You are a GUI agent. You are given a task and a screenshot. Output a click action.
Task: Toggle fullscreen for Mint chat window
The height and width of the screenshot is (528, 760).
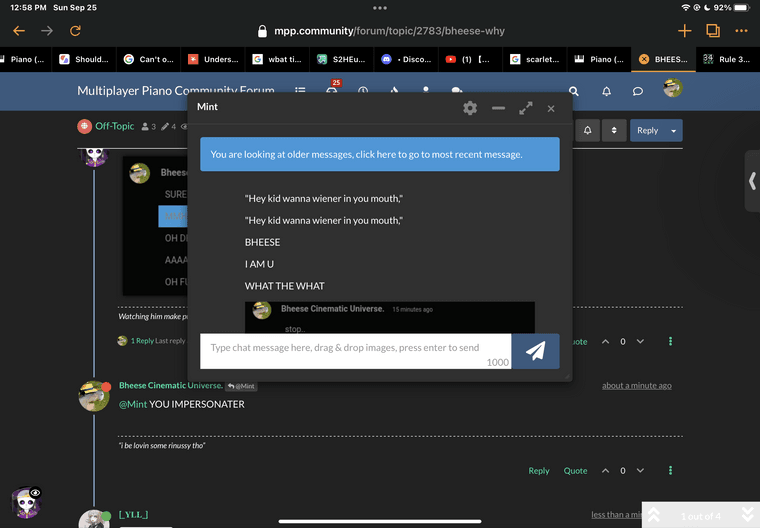click(525, 108)
